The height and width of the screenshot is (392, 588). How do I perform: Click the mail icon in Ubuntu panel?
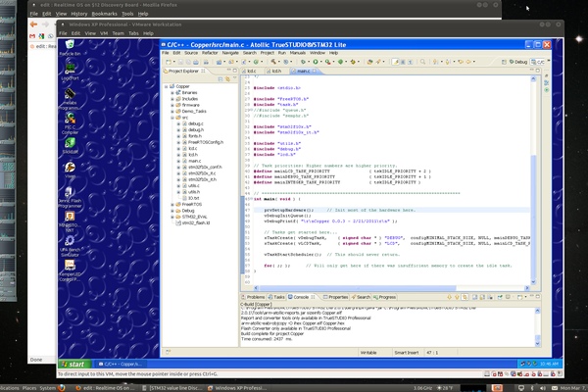555,388
